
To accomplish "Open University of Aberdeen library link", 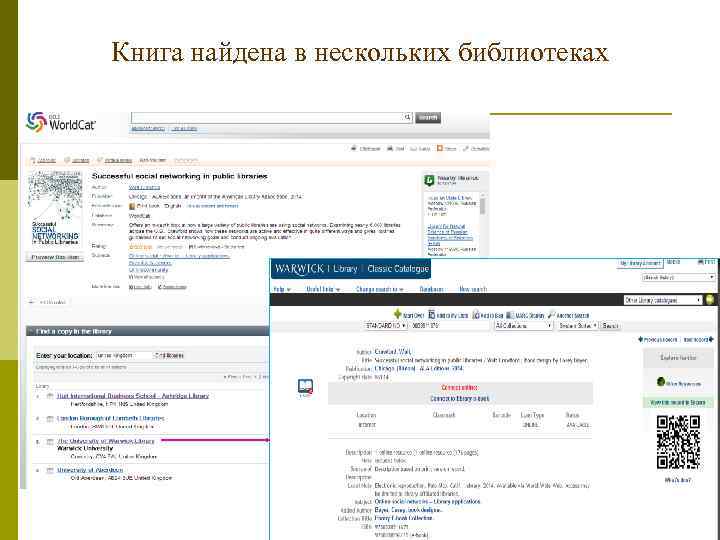I will point(90,470).
